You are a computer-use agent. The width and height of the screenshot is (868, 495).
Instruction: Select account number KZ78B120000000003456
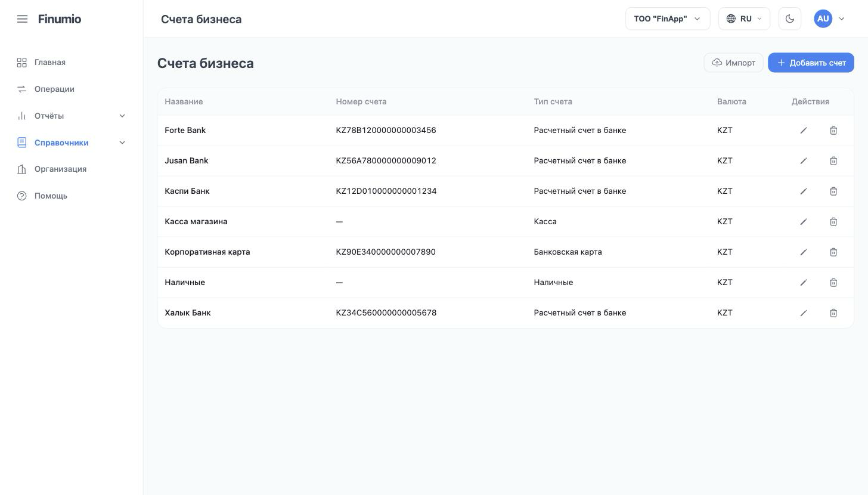[x=386, y=130]
